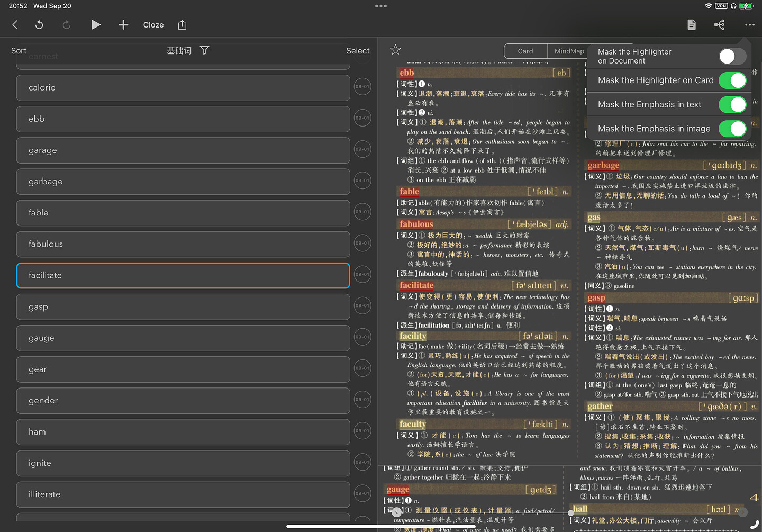Tap the masked gauge headword on document
The height and width of the screenshot is (532, 762).
point(397,490)
